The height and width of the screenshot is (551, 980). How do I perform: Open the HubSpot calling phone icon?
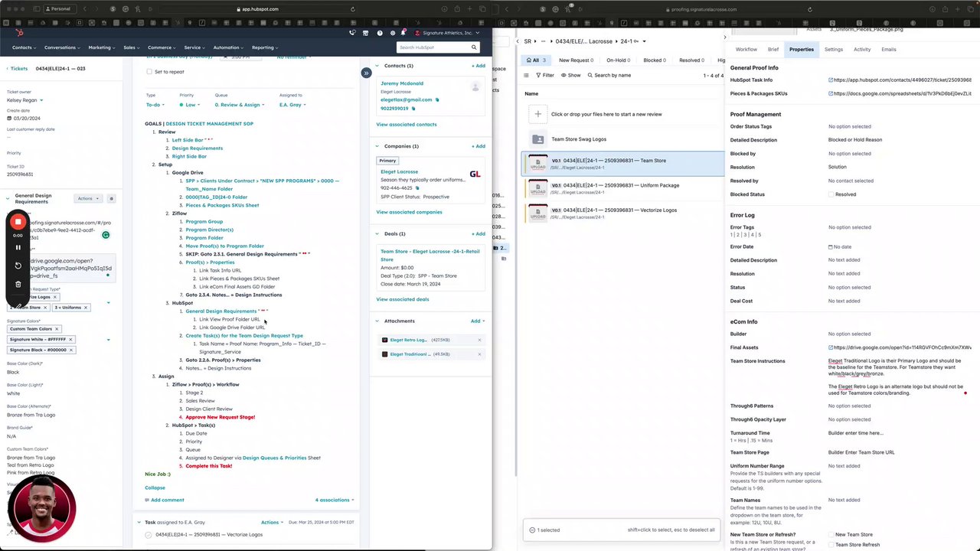[x=352, y=33]
